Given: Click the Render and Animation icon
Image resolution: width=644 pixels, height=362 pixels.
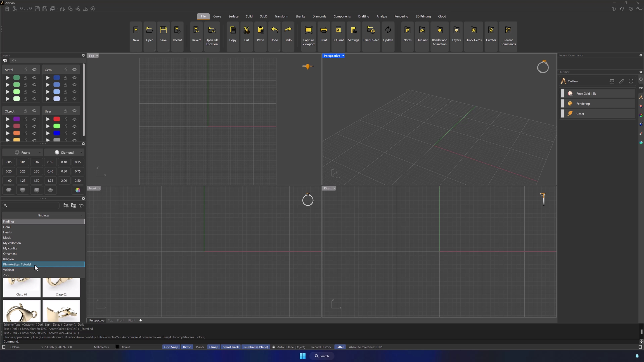Looking at the screenshot, I should 439,30.
